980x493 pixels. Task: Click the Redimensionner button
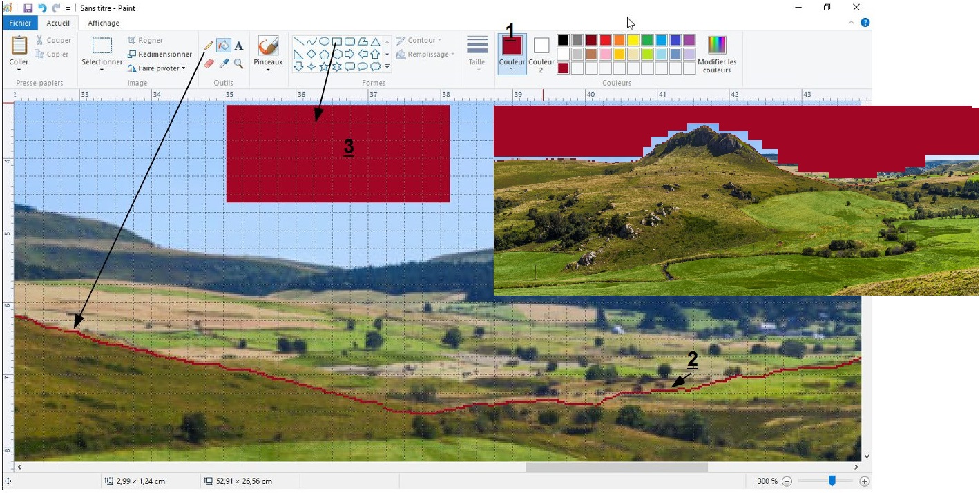(160, 54)
